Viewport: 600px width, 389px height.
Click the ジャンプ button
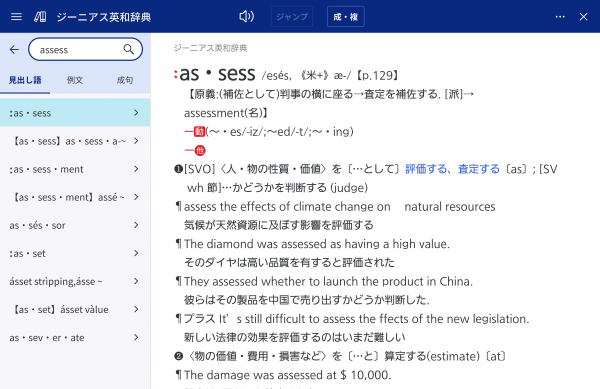[x=292, y=17]
